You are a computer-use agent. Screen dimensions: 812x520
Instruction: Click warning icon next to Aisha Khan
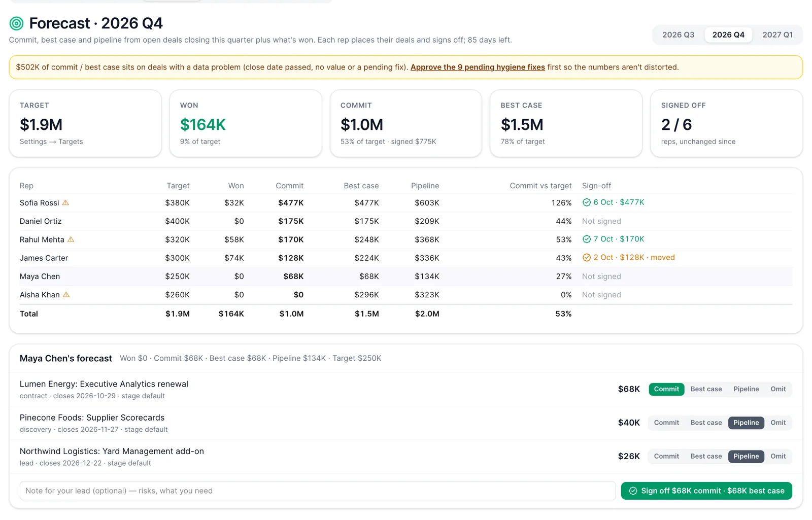click(x=66, y=295)
